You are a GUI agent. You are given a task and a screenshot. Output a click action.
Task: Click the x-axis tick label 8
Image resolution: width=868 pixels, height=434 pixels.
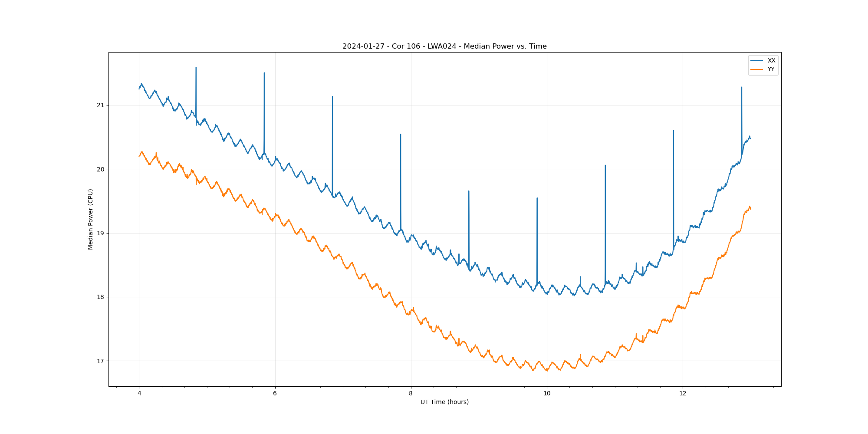tap(411, 394)
